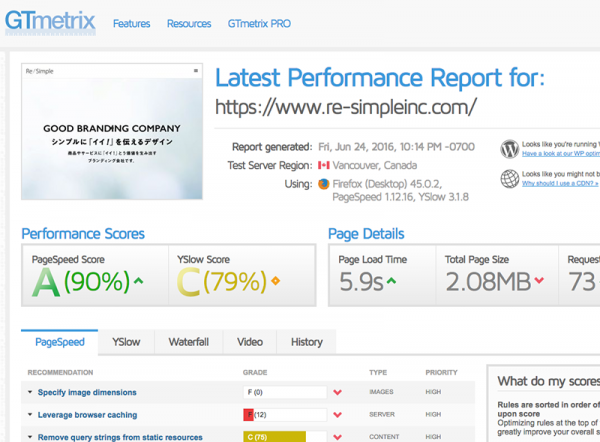Click the F (12) grade bar
Viewport: 600px width, 442px height.
(285, 415)
